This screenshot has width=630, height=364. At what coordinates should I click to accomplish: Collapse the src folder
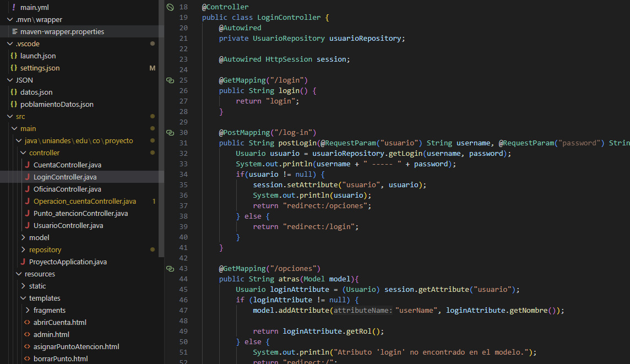tap(10, 116)
